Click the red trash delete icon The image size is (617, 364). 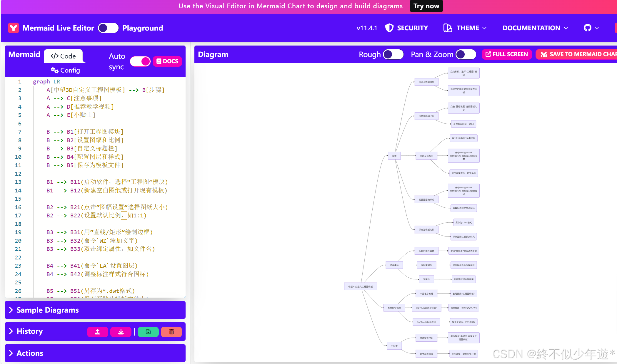point(171,332)
